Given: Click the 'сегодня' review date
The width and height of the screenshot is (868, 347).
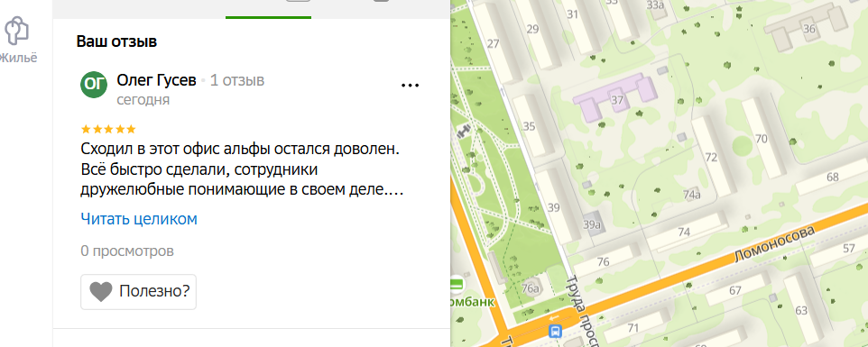Looking at the screenshot, I should coord(143,100).
